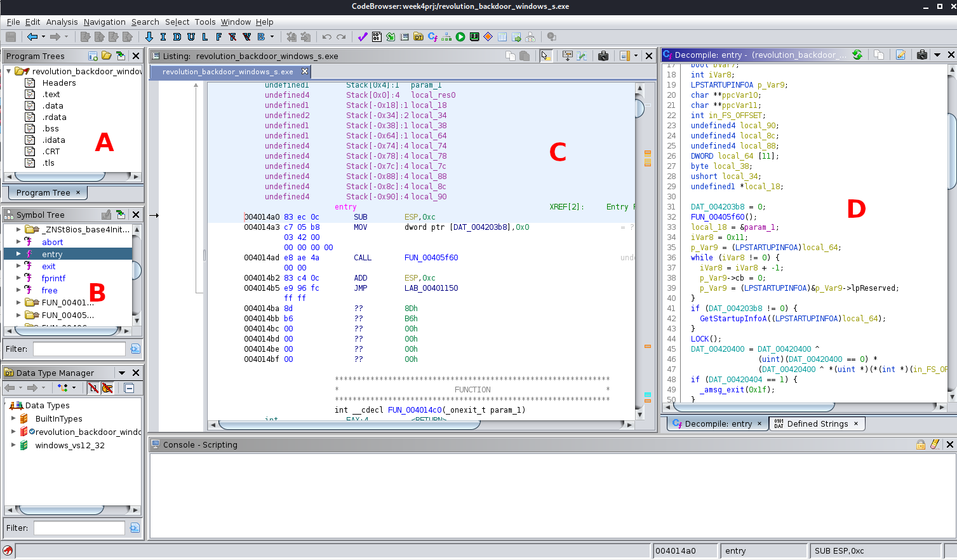Switch to the Defined Strings tab
Screen dimensions: 957x560
pyautogui.click(x=817, y=423)
